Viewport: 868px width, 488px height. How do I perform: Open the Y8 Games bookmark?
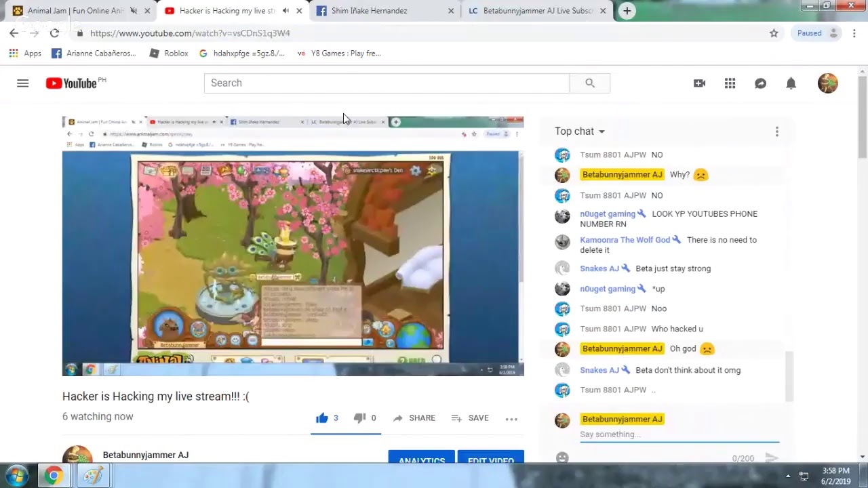339,54
